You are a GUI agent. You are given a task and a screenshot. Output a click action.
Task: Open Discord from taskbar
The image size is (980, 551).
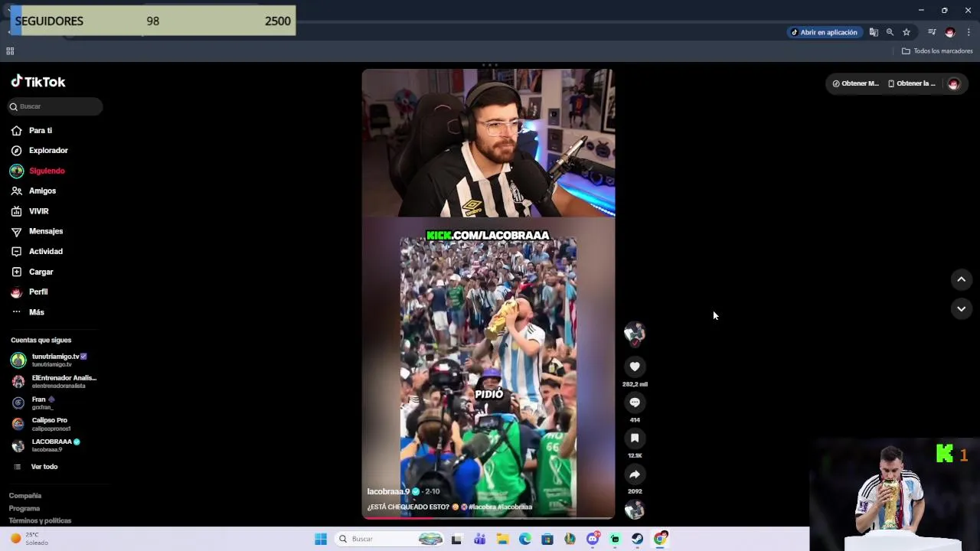tap(593, 539)
